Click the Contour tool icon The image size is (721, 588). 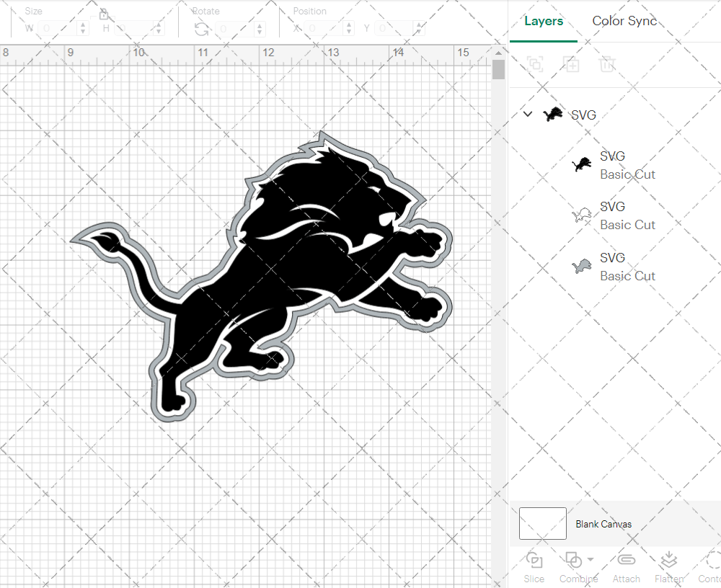point(712,561)
